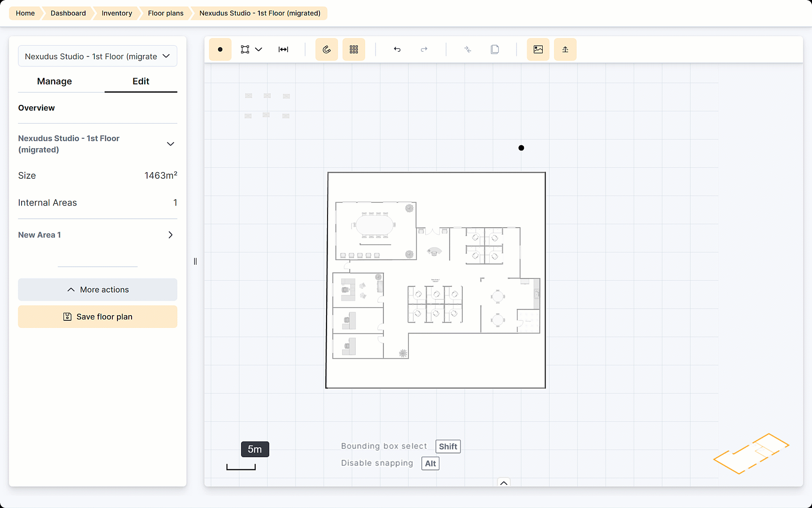Screen dimensions: 812x508
Task: Click the Disable snapping hint text
Action: pyautogui.click(x=377, y=463)
